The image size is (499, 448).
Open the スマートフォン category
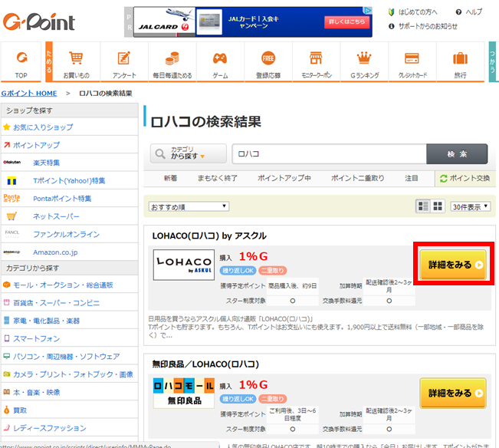pos(36,338)
